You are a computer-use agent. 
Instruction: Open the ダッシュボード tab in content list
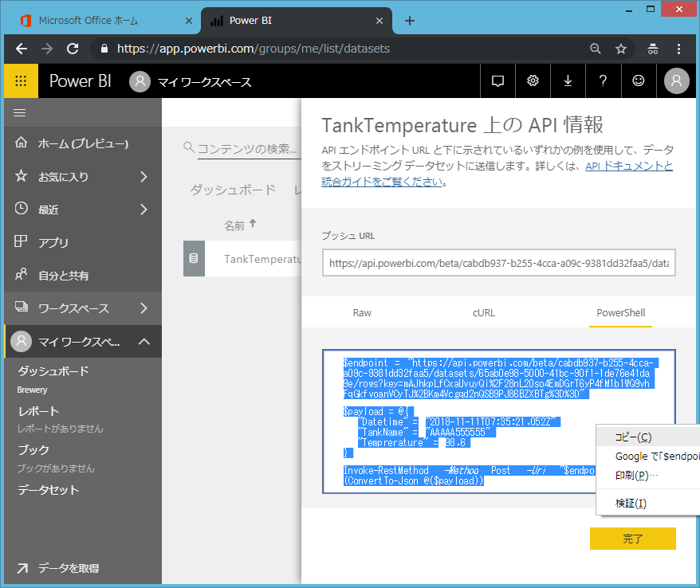[233, 190]
